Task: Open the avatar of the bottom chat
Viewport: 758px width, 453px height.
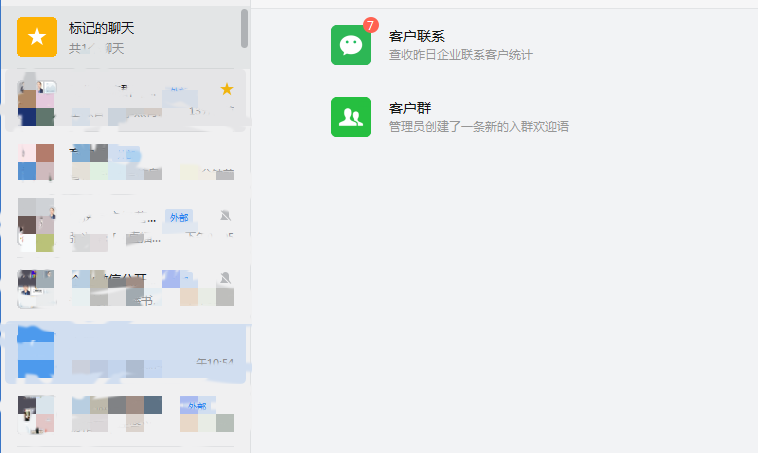Action: click(37, 414)
